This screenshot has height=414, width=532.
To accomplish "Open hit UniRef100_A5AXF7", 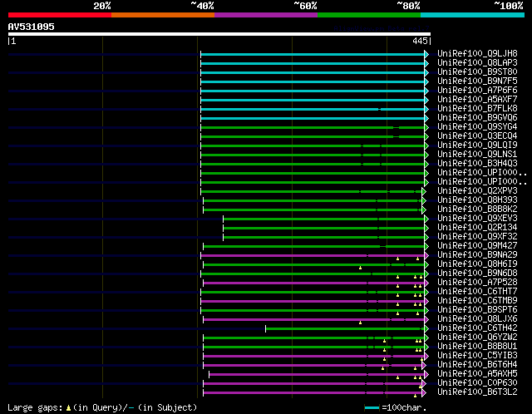I will pos(477,100).
